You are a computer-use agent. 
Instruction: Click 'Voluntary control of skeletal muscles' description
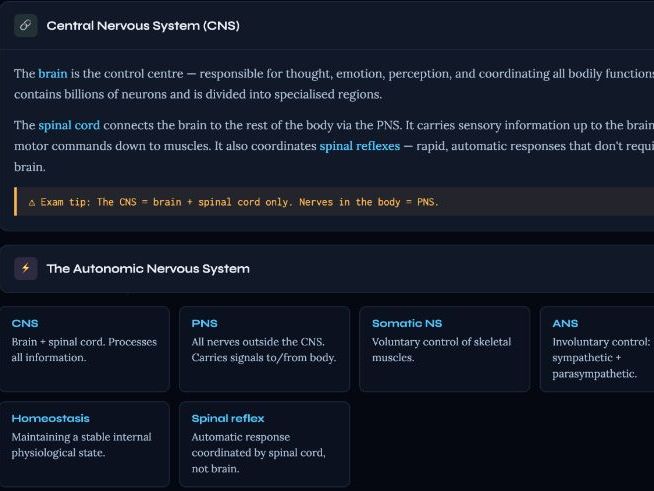coord(441,350)
